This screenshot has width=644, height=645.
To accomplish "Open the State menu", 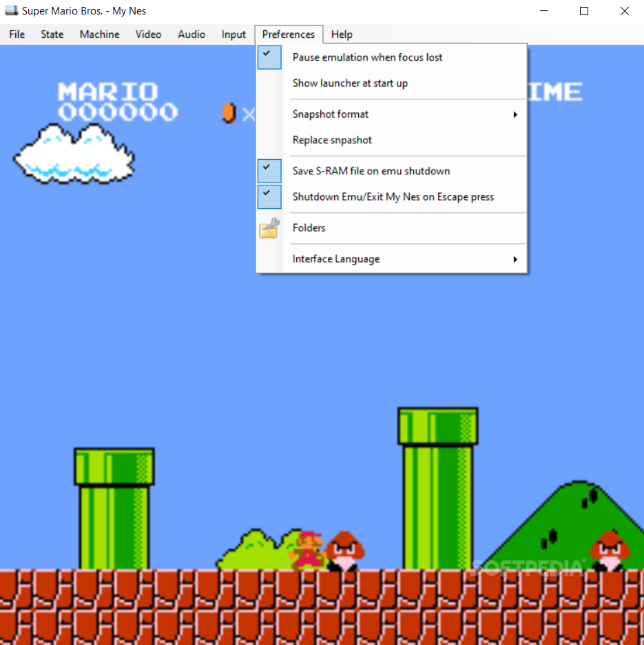I will pos(52,34).
